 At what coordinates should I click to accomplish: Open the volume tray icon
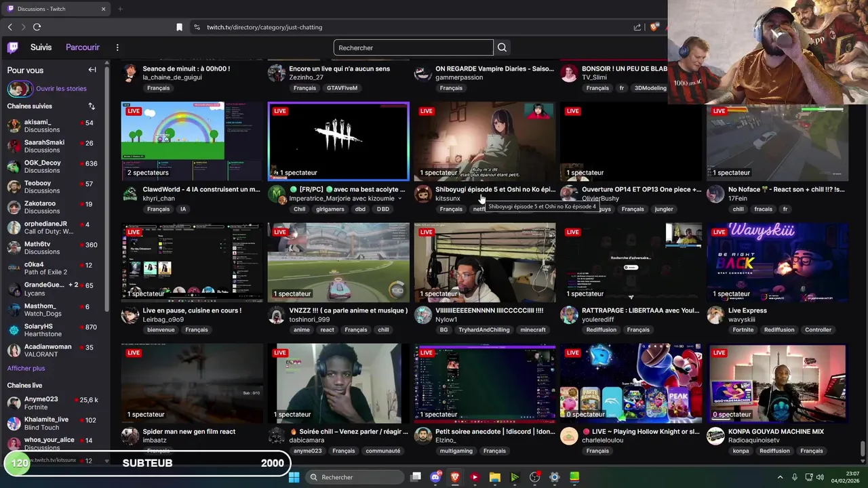820,477
